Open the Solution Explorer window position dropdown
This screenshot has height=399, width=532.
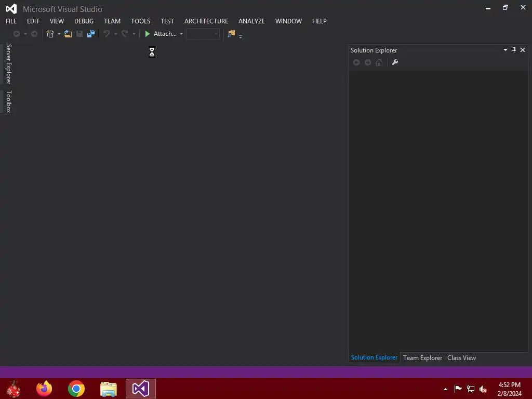point(505,50)
